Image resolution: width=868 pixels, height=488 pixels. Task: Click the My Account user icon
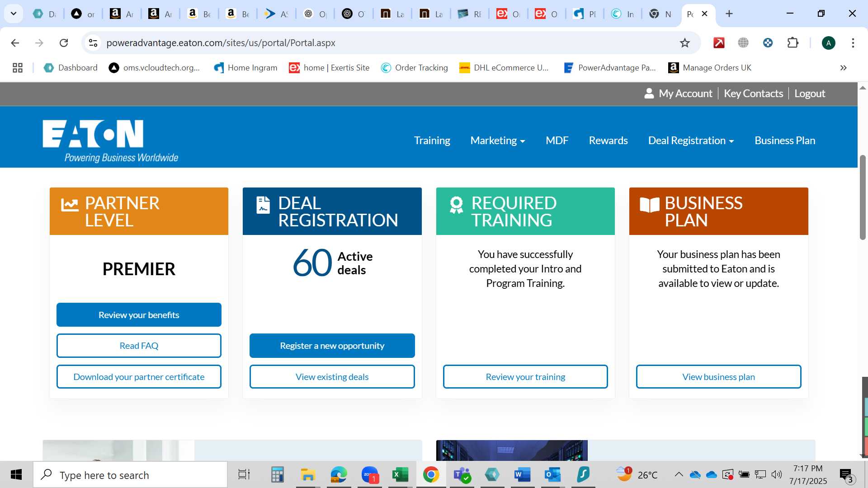tap(649, 94)
